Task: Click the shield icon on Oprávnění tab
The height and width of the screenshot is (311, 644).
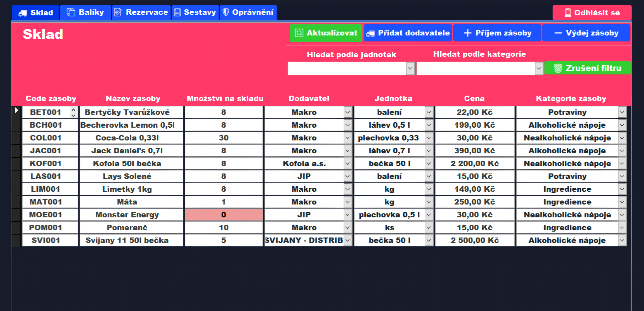Action: [226, 12]
